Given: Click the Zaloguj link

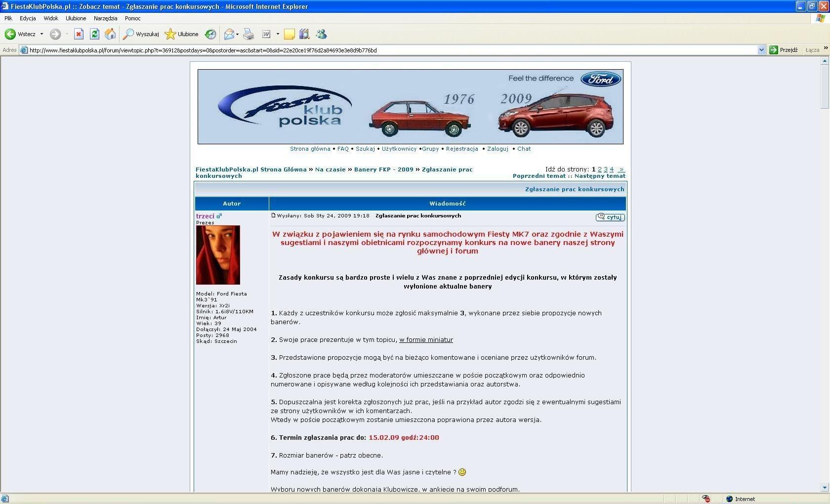Looking at the screenshot, I should tap(498, 149).
